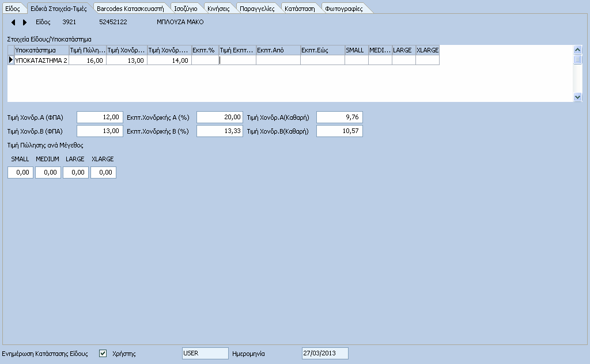Click LARGE size price field
Viewport: 590px width, 364px height.
(x=75, y=172)
